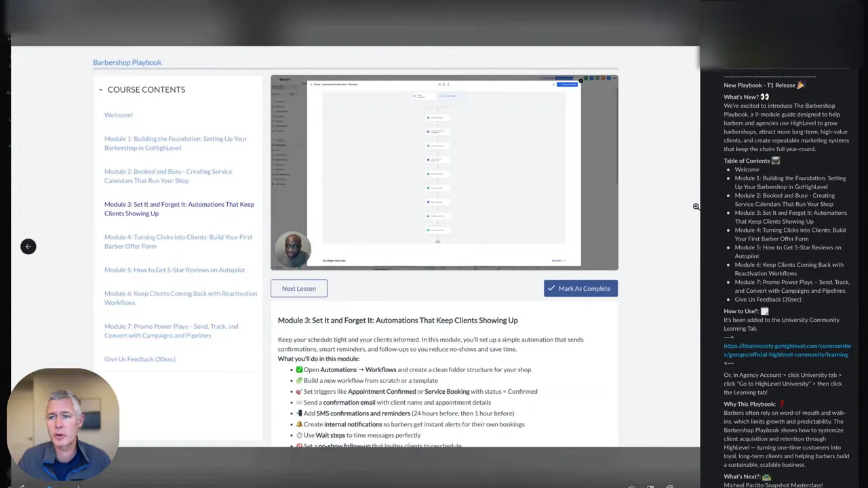Click the 'Table of Contents' heading in right panel
Image resolution: width=868 pixels, height=488 pixels.
[x=751, y=161]
